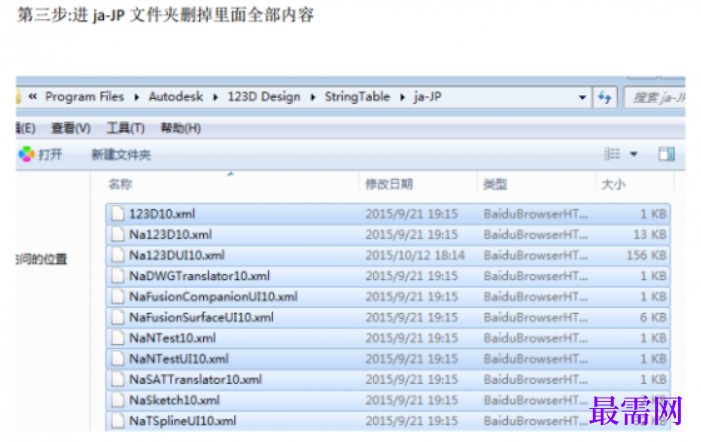This screenshot has height=442, width=701.
Task: Go to Autodesk in breadcrumb path
Action: [x=176, y=97]
